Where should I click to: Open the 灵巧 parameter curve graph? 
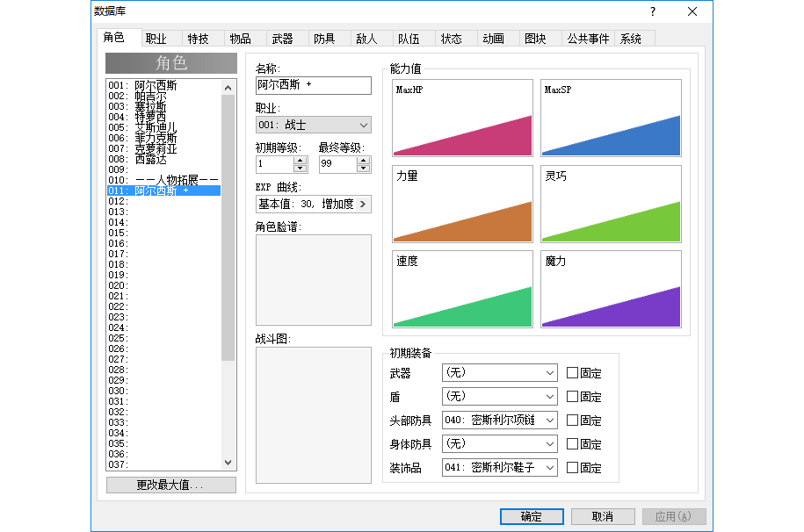click(x=611, y=204)
